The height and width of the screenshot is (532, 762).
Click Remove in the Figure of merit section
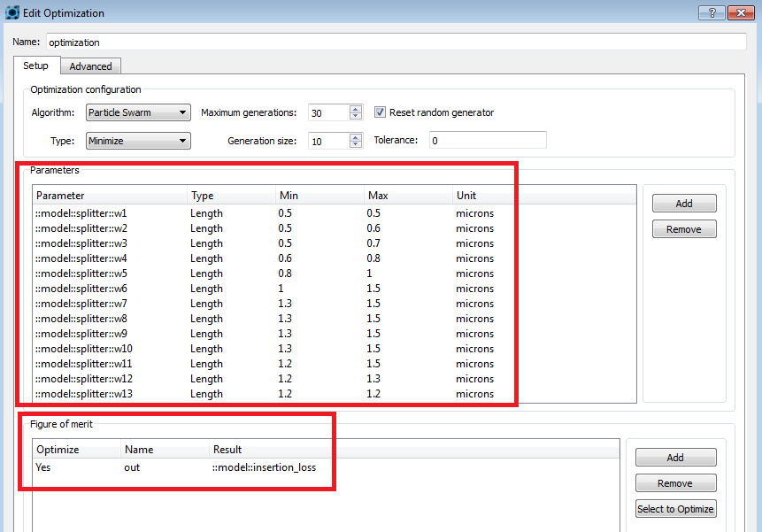pos(675,482)
